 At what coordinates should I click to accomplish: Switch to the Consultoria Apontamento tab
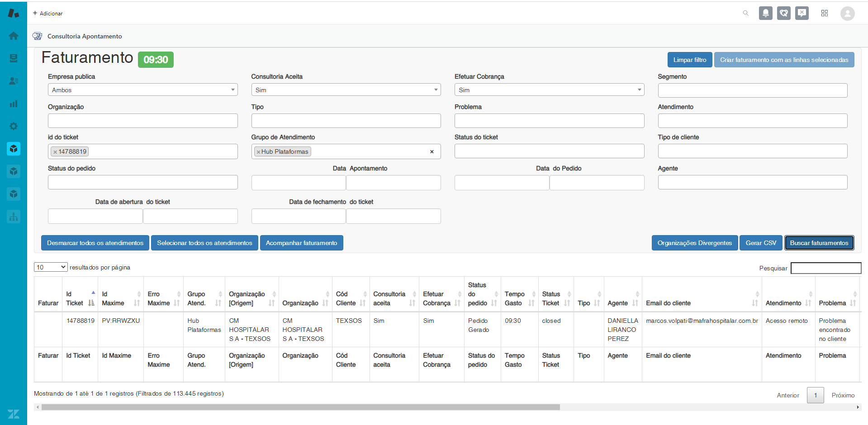coord(84,36)
